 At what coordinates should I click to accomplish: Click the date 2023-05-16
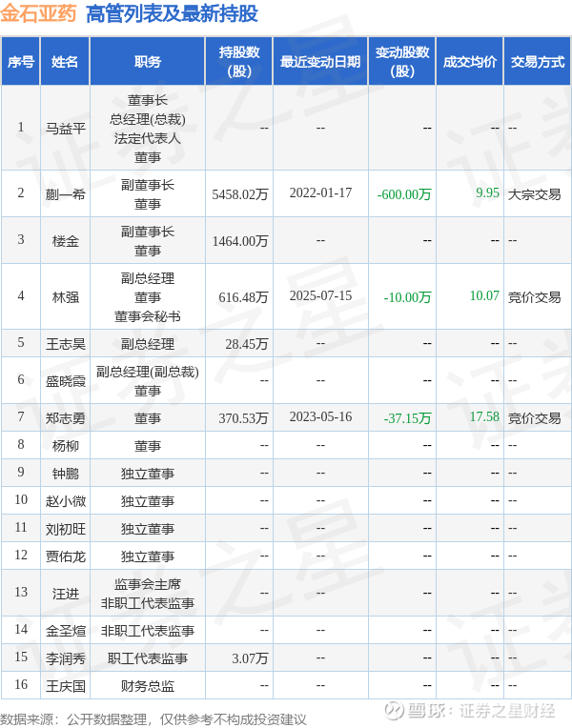[320, 416]
